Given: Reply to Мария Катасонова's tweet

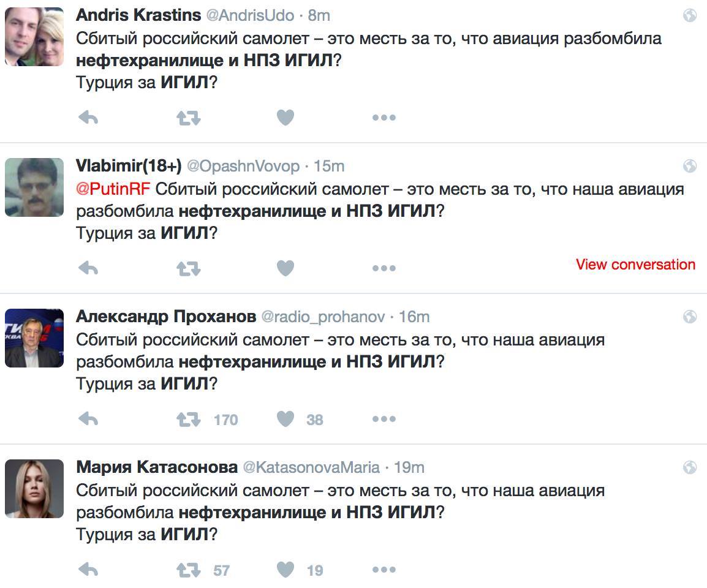Looking at the screenshot, I should (89, 570).
